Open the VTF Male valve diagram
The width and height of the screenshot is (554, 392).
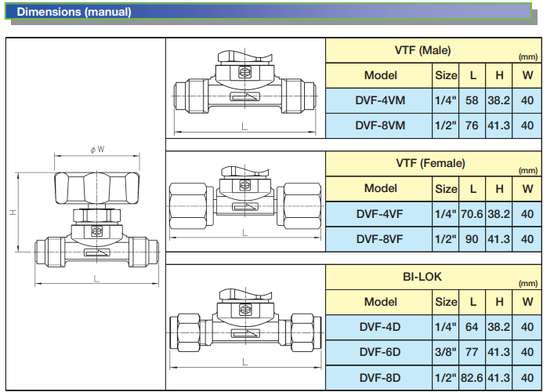(244, 91)
